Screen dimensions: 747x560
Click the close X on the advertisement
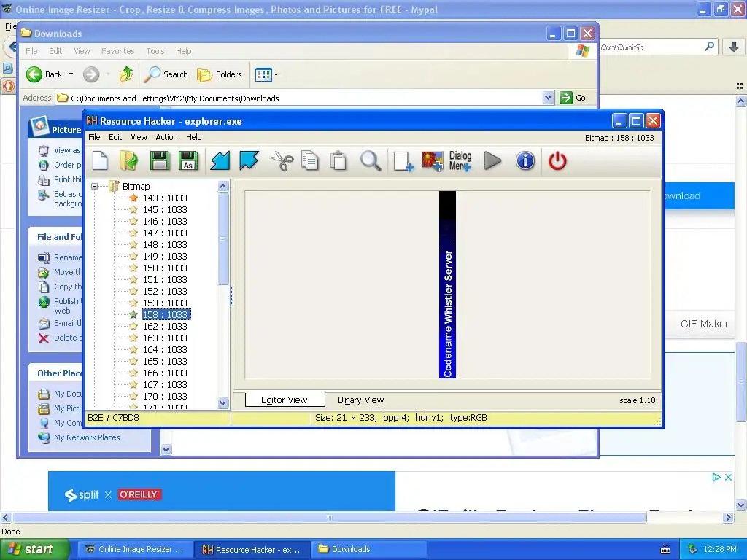point(728,477)
